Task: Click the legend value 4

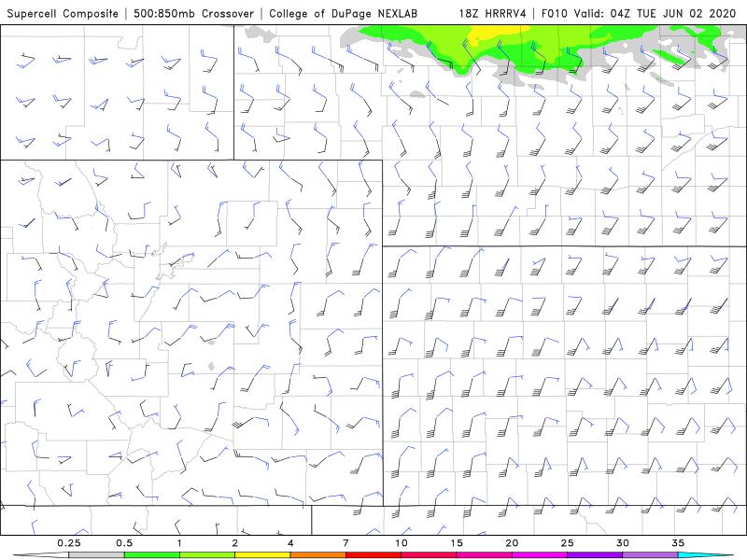Action: pos(290,543)
